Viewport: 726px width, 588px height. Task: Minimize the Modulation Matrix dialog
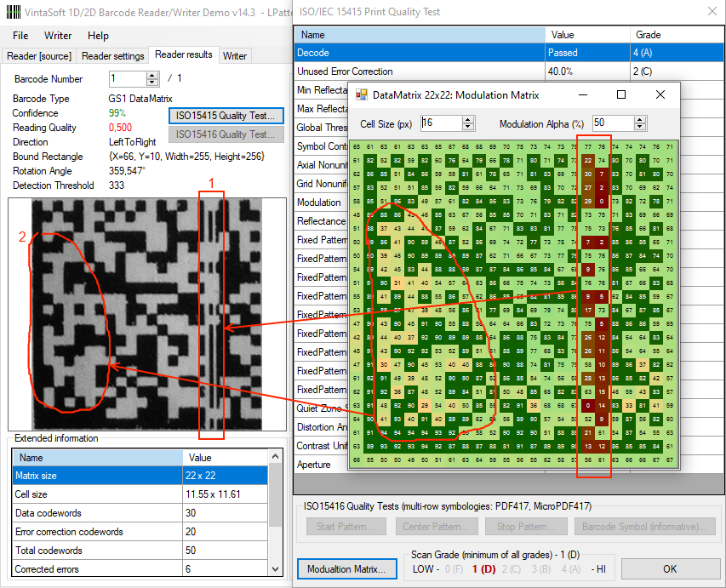581,95
